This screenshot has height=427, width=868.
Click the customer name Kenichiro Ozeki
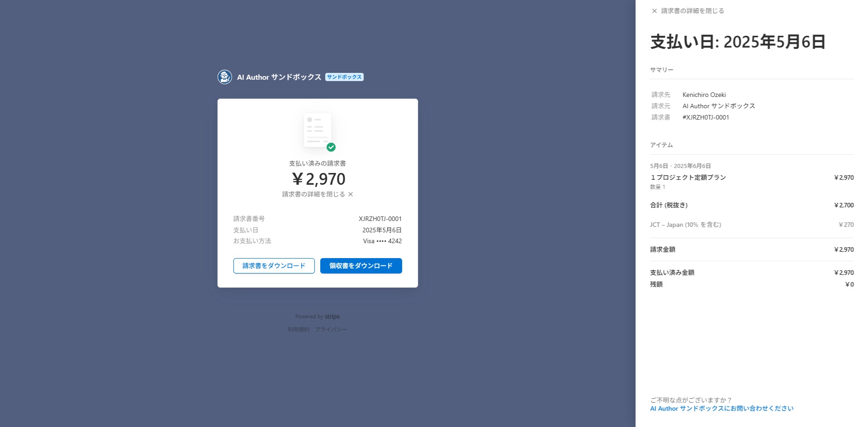pyautogui.click(x=704, y=95)
